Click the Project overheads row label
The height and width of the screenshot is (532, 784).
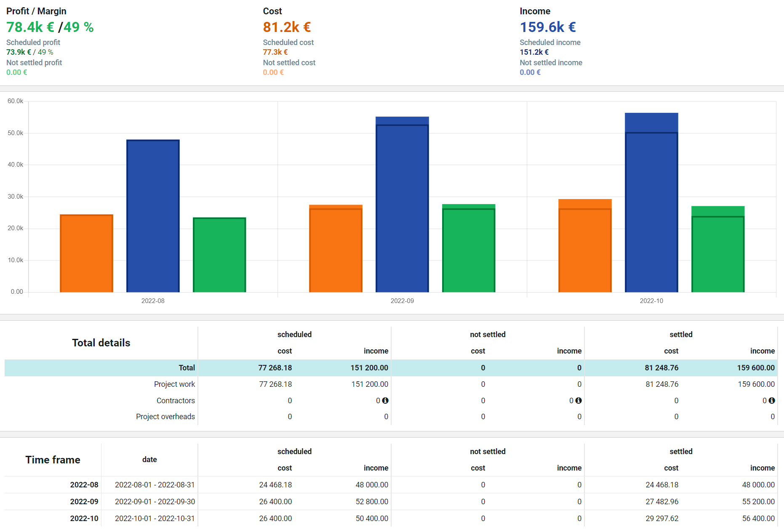165,416
